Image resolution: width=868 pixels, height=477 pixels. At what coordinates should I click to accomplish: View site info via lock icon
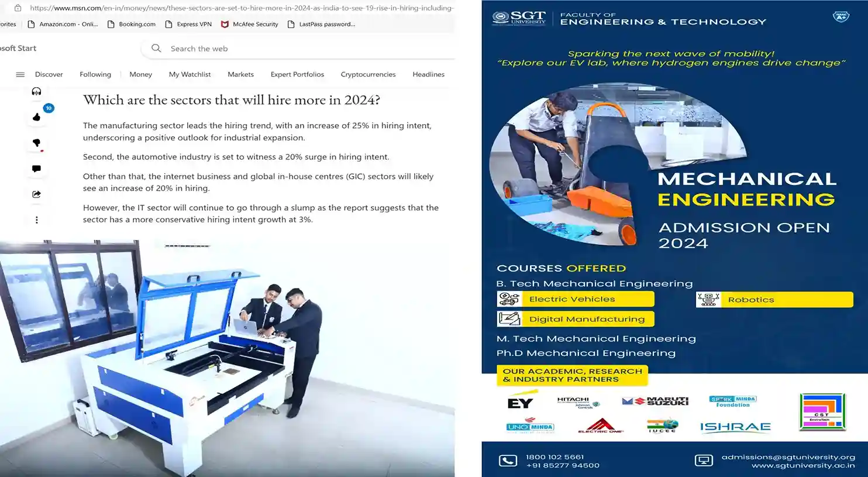coord(18,8)
